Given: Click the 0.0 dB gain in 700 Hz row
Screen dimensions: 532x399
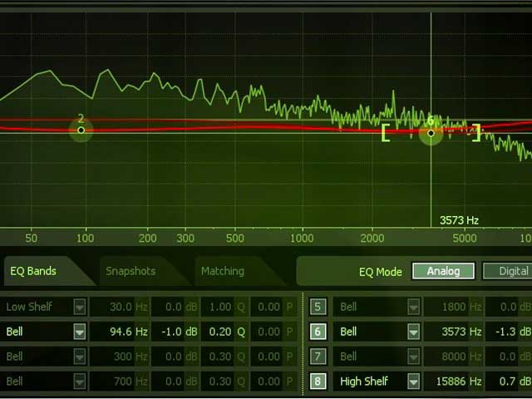Looking at the screenshot, I should [175, 381].
